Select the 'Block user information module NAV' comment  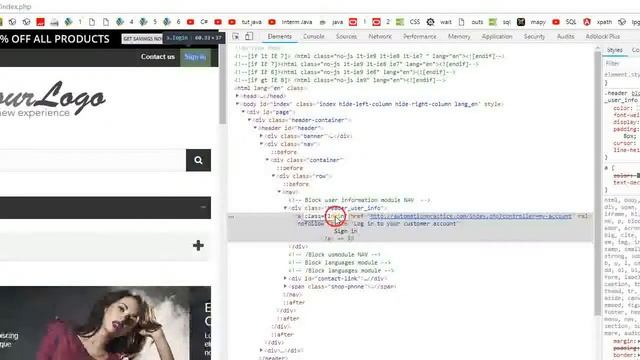(x=359, y=200)
